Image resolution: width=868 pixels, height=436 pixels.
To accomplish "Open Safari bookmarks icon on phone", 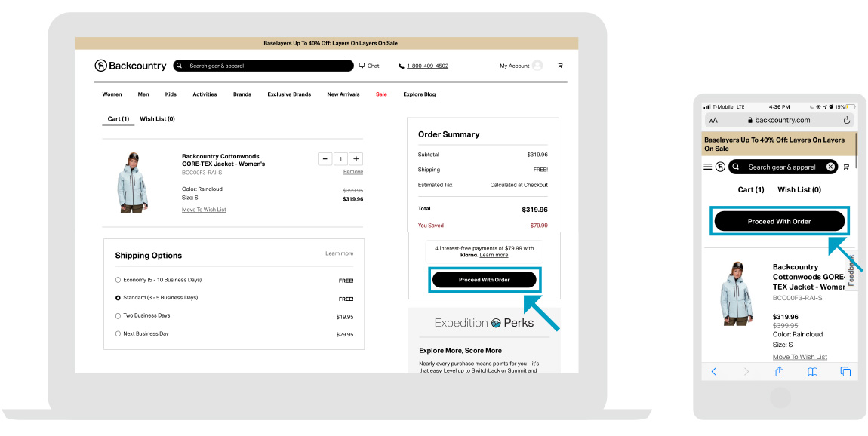I will coord(812,372).
